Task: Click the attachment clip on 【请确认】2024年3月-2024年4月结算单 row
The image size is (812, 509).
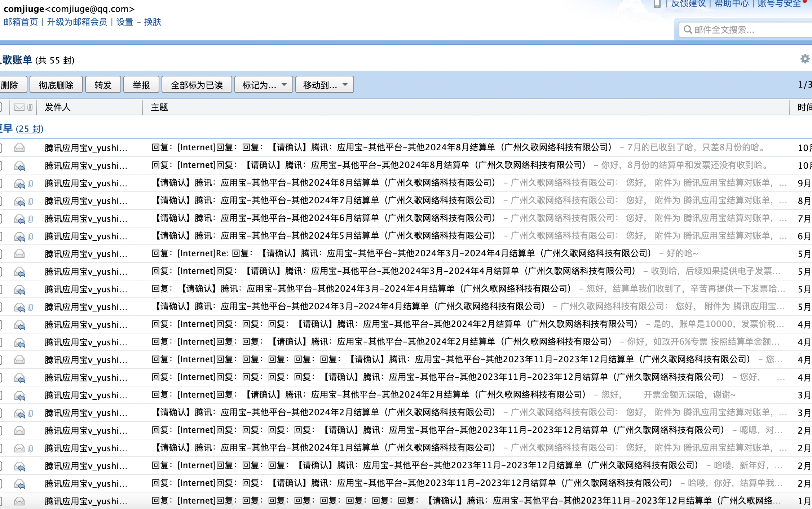Action: (x=31, y=307)
